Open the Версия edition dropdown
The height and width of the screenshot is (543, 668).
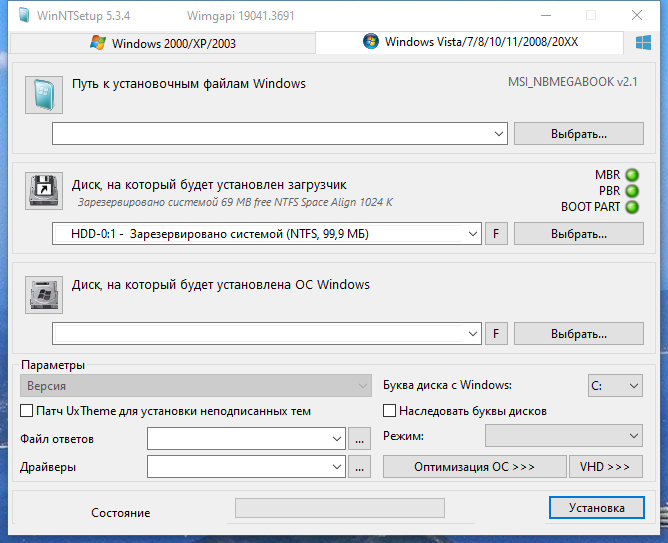point(196,386)
